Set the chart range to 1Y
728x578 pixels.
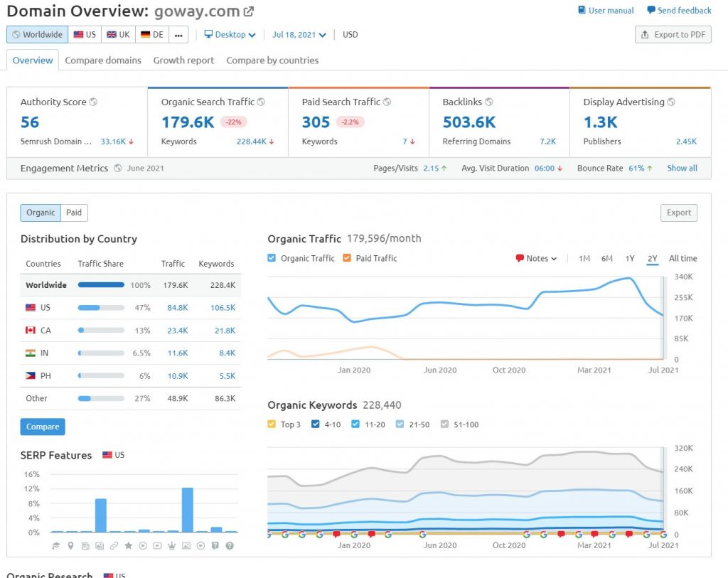tap(630, 259)
